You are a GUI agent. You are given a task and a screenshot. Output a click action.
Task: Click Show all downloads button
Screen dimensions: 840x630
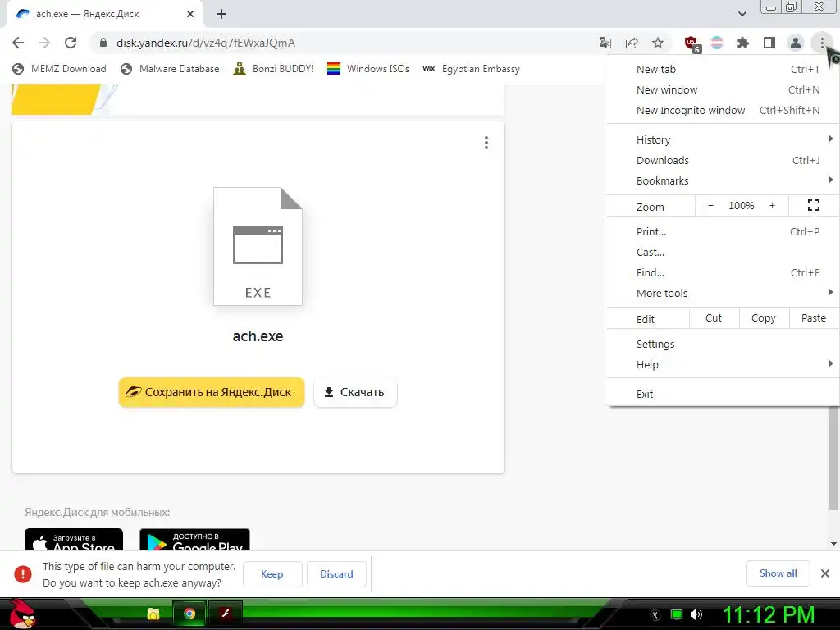pos(778,573)
